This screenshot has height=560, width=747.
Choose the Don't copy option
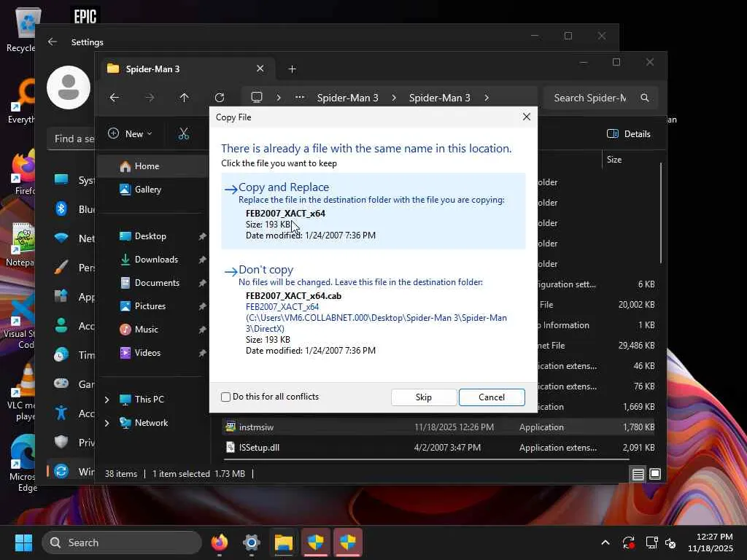click(373, 310)
